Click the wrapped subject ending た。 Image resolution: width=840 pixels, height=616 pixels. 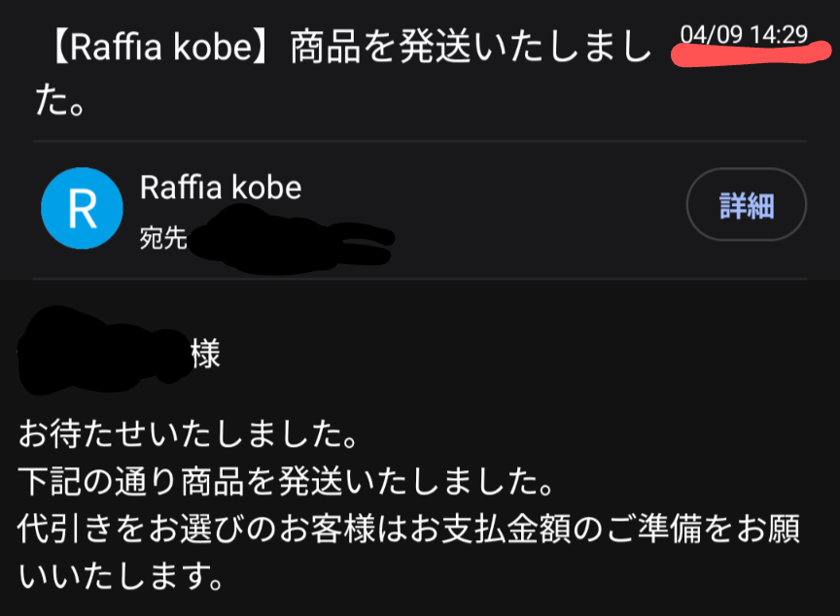[60, 101]
